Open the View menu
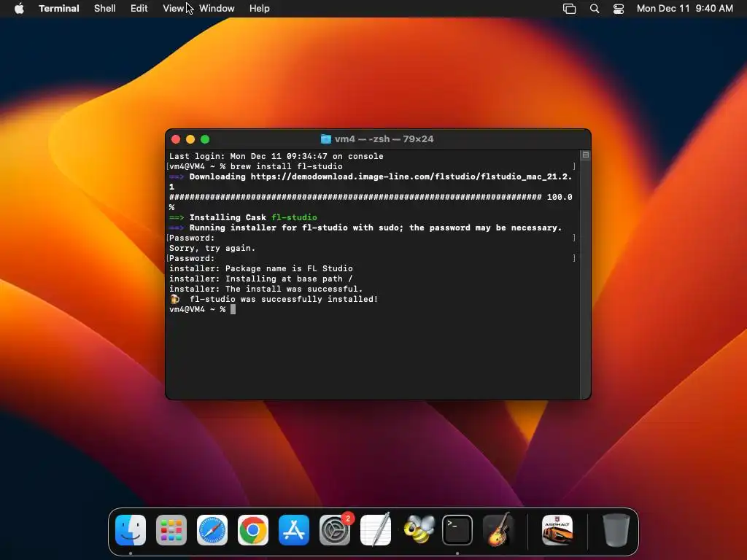The width and height of the screenshot is (747, 560). pyautogui.click(x=173, y=9)
